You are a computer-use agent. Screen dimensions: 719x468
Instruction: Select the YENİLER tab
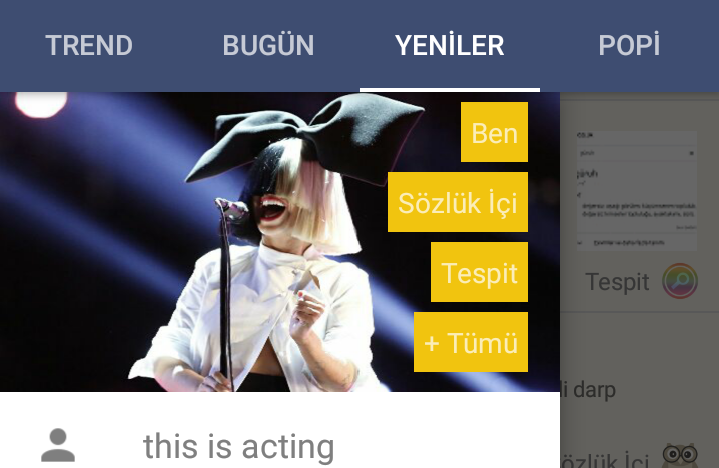click(x=449, y=45)
